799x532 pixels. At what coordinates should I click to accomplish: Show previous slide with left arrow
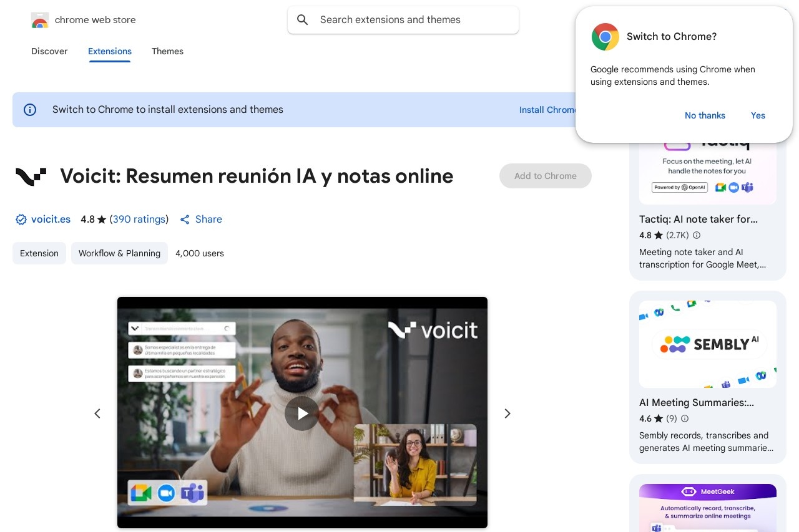click(97, 414)
